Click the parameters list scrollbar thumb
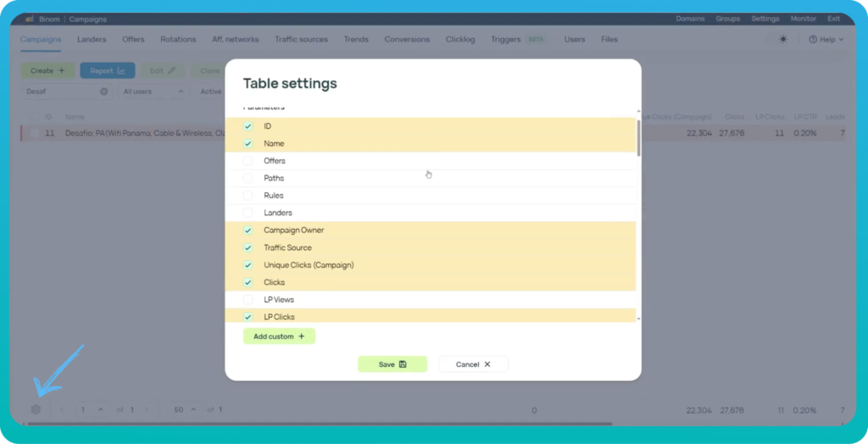Image resolution: width=868 pixels, height=444 pixels. [639, 138]
